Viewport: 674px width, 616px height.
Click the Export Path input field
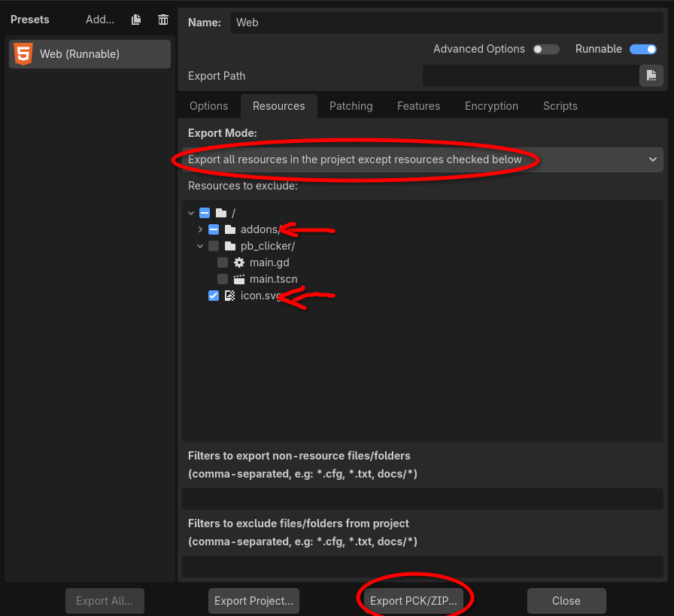pyautogui.click(x=531, y=76)
